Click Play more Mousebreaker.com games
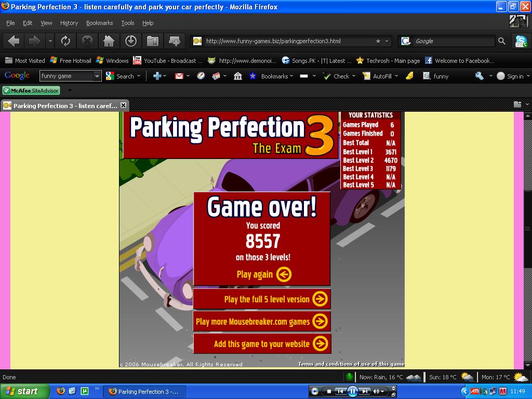The width and height of the screenshot is (532, 399). tap(262, 321)
